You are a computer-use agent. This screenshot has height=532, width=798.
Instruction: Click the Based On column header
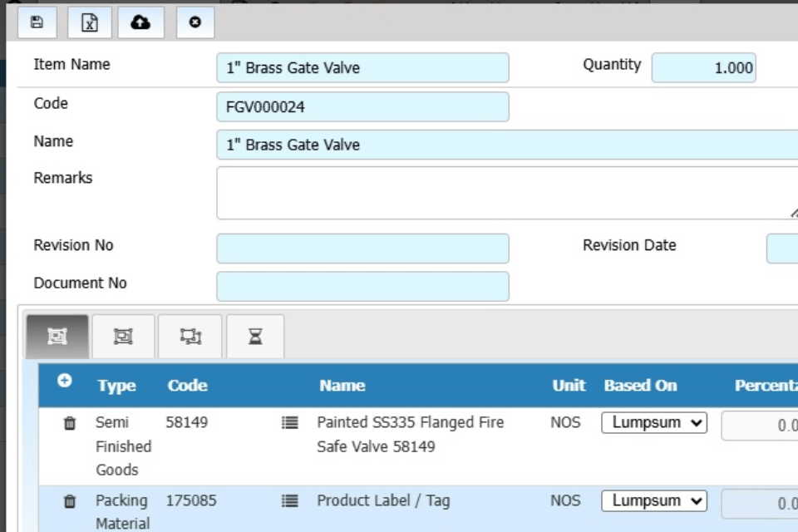click(640, 386)
